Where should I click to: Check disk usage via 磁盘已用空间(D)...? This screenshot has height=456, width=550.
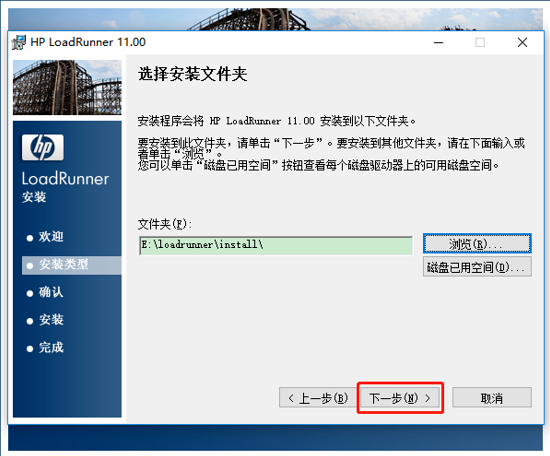(477, 267)
